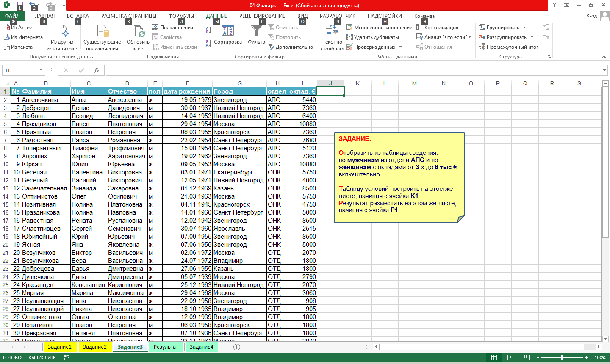This screenshot has height=364, width=610.
Task: Click the Hide detail icon in Структура
Action: coord(546,37)
